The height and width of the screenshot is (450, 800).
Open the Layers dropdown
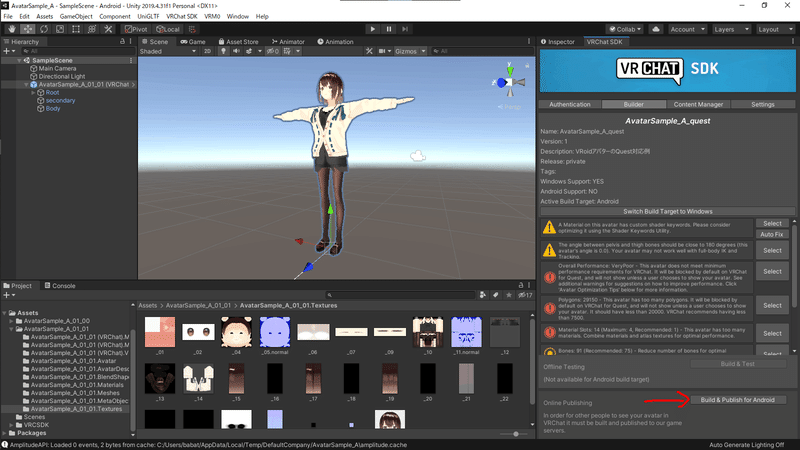(x=731, y=29)
